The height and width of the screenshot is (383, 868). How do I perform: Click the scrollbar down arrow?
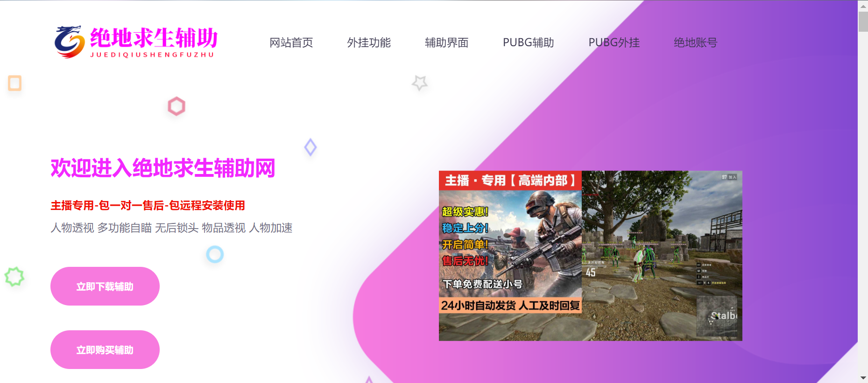[863, 378]
